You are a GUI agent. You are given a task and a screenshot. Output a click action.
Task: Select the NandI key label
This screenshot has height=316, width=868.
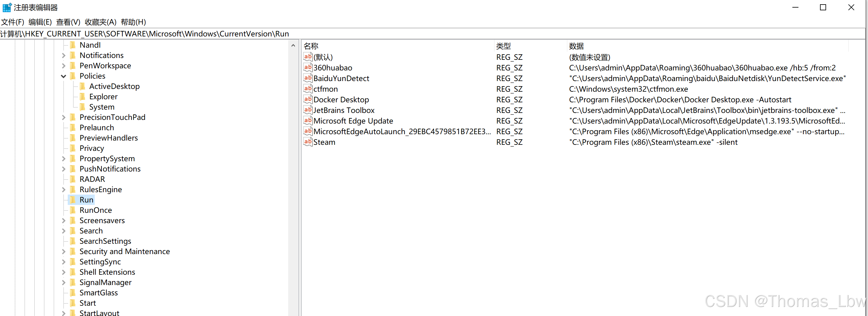(x=90, y=45)
